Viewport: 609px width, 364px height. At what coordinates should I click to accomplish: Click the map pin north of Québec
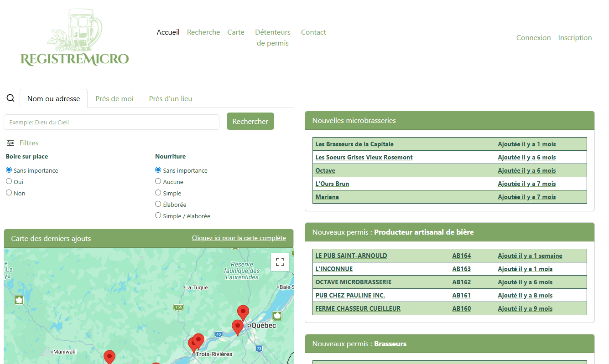click(x=243, y=312)
